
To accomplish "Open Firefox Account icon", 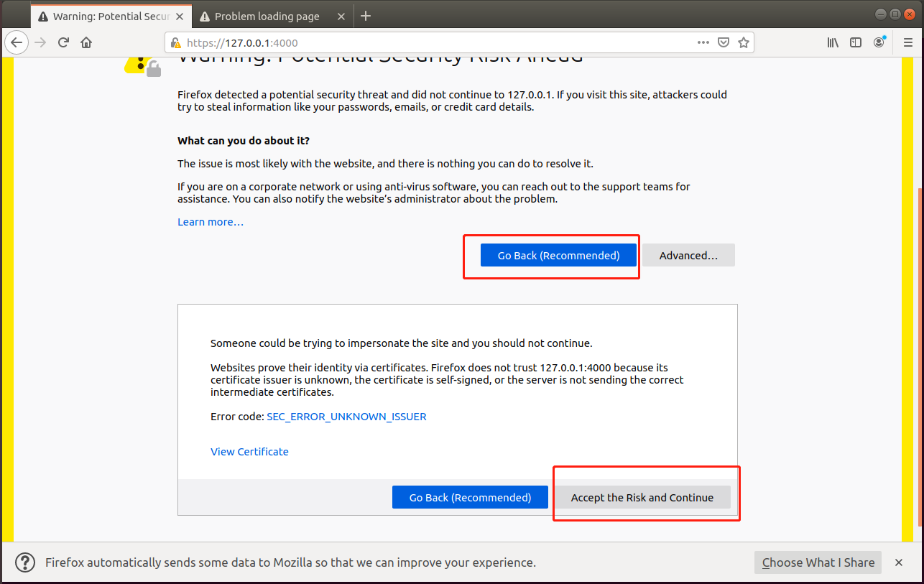I will 879,42.
